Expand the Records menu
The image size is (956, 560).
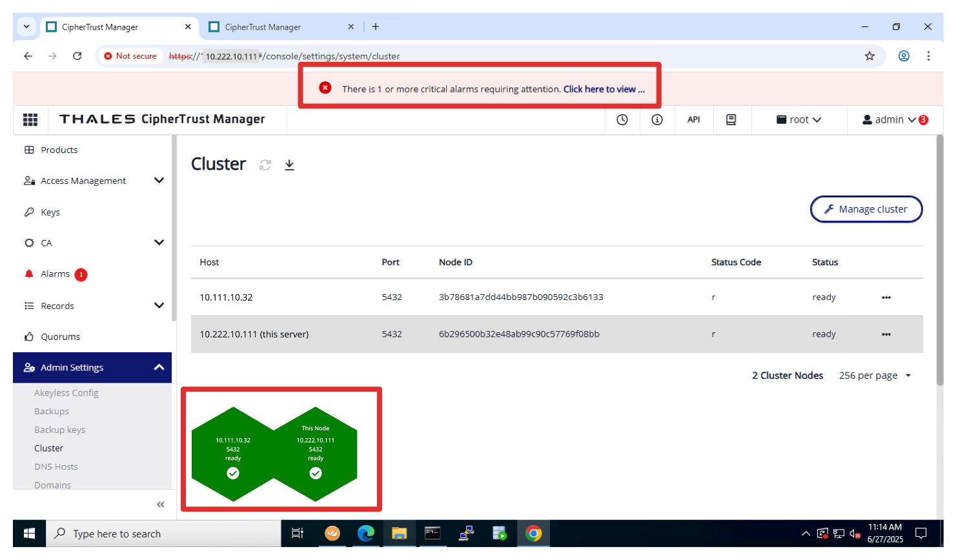(159, 305)
